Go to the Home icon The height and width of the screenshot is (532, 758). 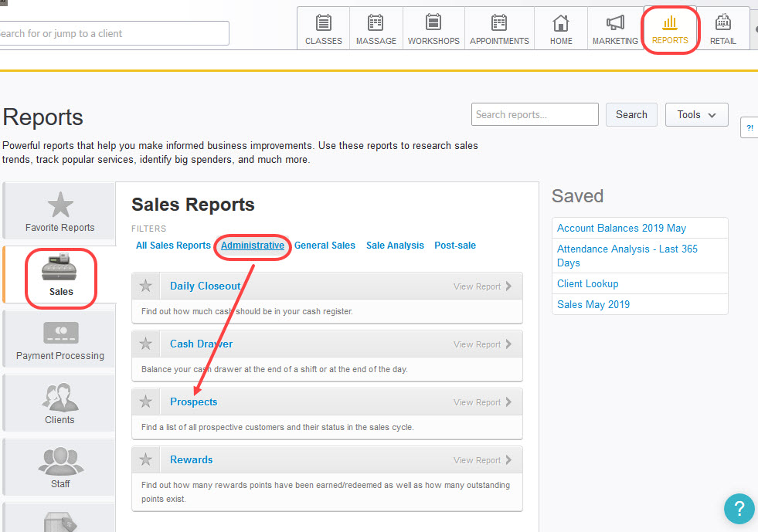561,23
